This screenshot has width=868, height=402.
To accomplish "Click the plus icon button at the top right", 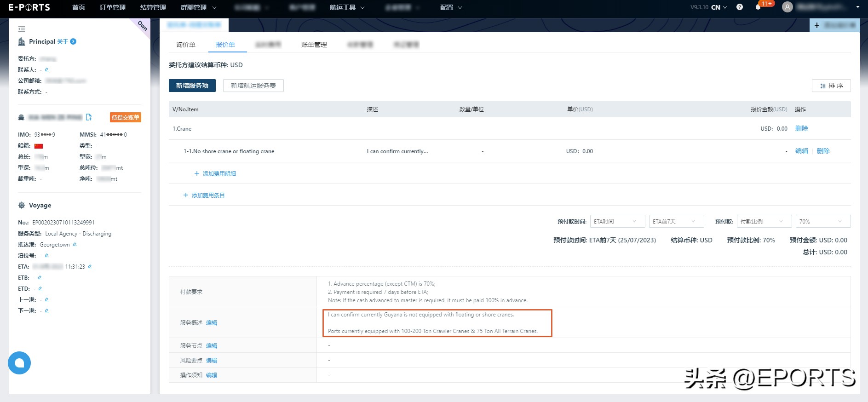I will [817, 25].
